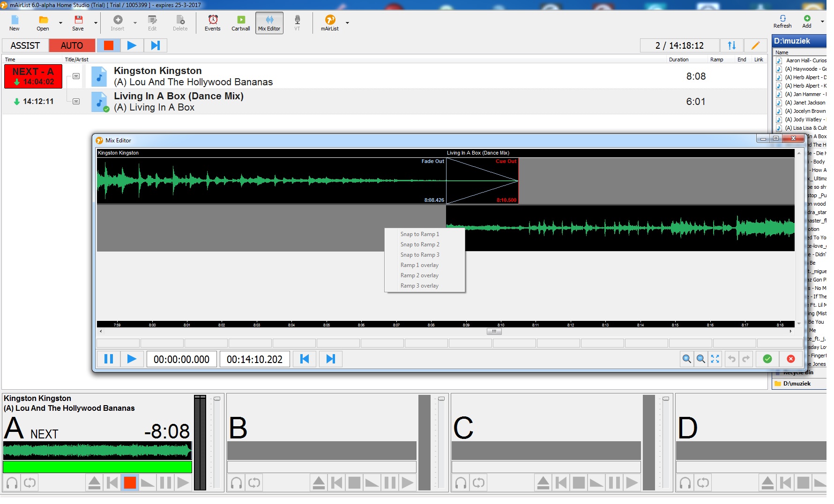834x504 pixels.
Task: Create a new playlist with New button
Action: 14,22
